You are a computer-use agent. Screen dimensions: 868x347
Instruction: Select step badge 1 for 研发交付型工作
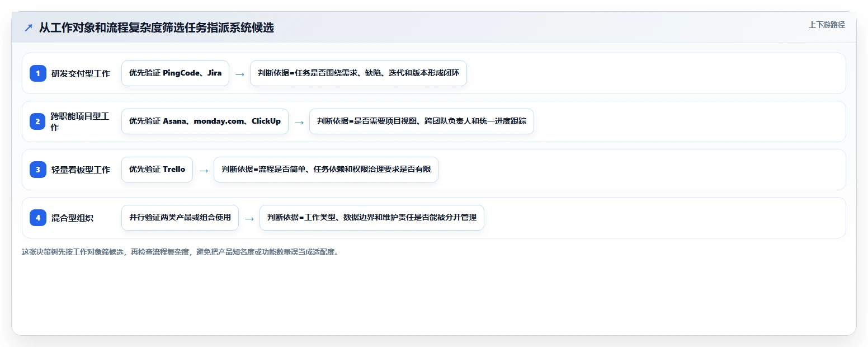(38, 73)
